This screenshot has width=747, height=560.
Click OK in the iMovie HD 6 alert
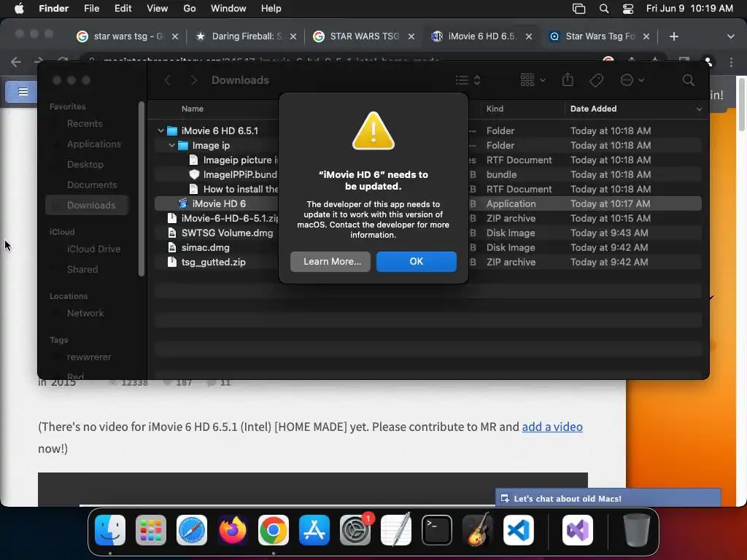click(416, 262)
